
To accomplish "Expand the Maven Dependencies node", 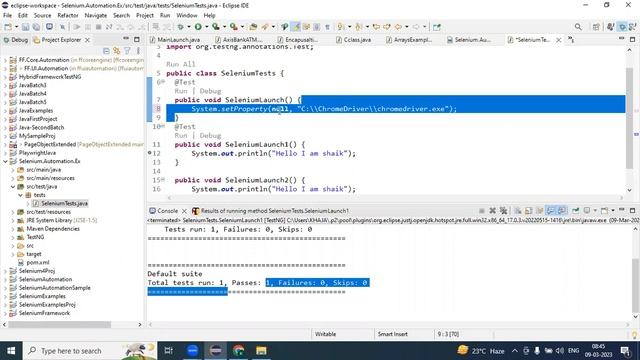I will (x=13, y=229).
